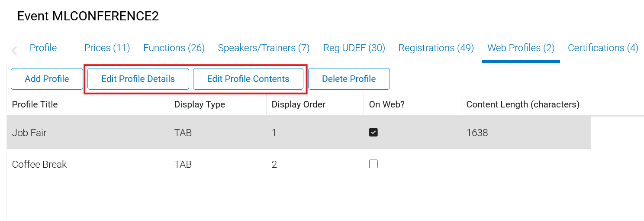Click the Display Order column header
The height and width of the screenshot is (221, 644).
point(298,104)
